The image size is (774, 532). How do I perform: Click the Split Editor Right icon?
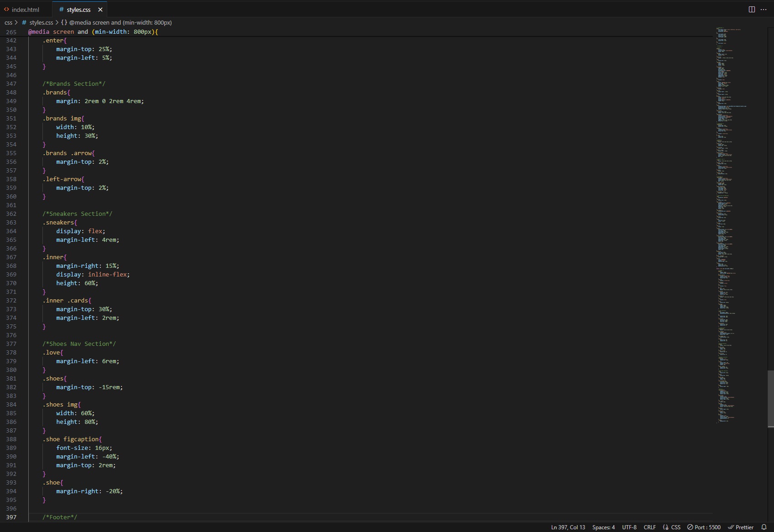(x=752, y=10)
